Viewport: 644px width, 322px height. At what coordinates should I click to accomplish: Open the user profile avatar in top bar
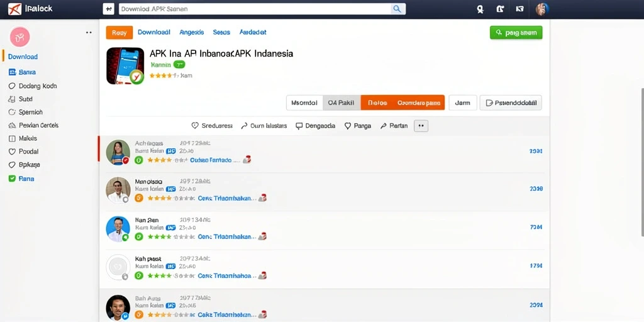[541, 9]
